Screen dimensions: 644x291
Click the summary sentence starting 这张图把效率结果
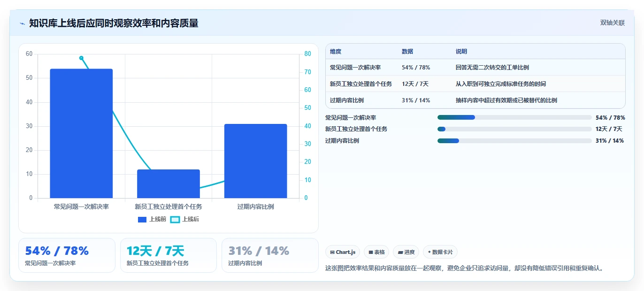pyautogui.click(x=464, y=268)
